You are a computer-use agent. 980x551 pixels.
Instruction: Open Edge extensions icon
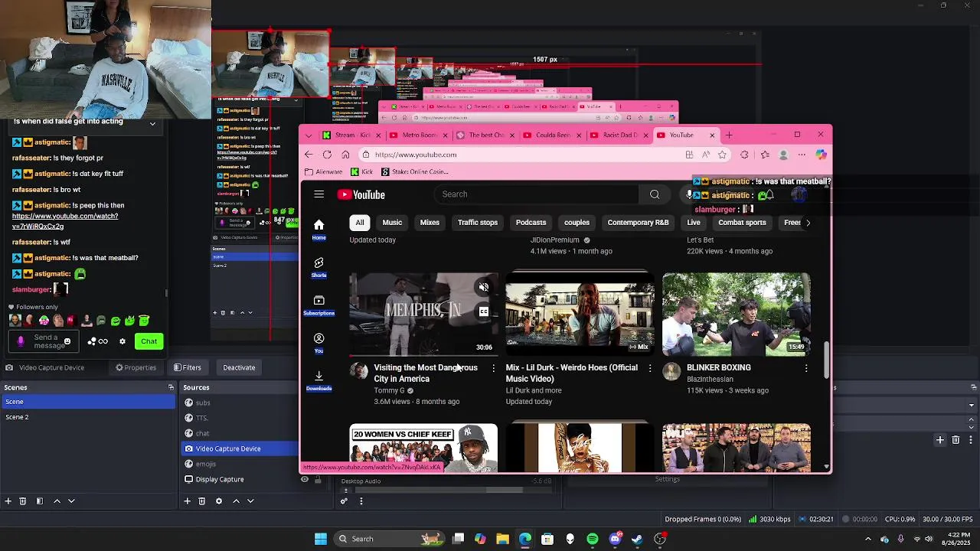click(x=744, y=155)
